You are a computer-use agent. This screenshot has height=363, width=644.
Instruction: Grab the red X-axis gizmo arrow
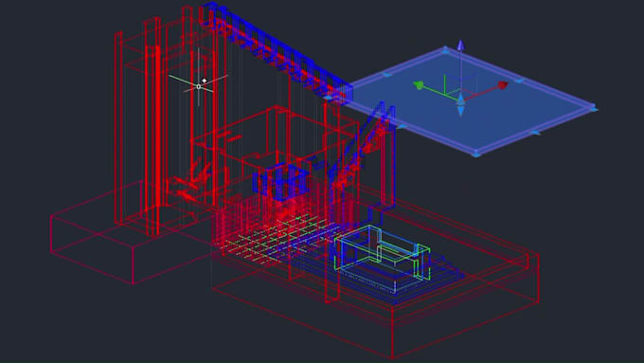pyautogui.click(x=503, y=85)
